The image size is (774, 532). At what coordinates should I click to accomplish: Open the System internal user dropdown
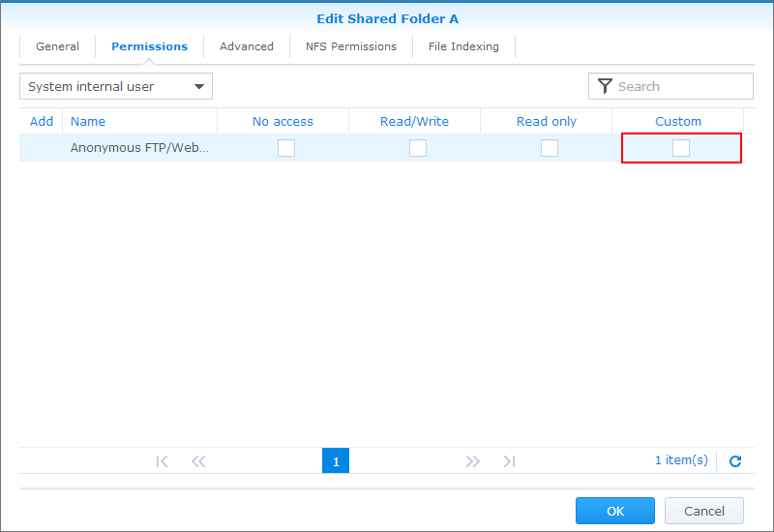click(116, 86)
